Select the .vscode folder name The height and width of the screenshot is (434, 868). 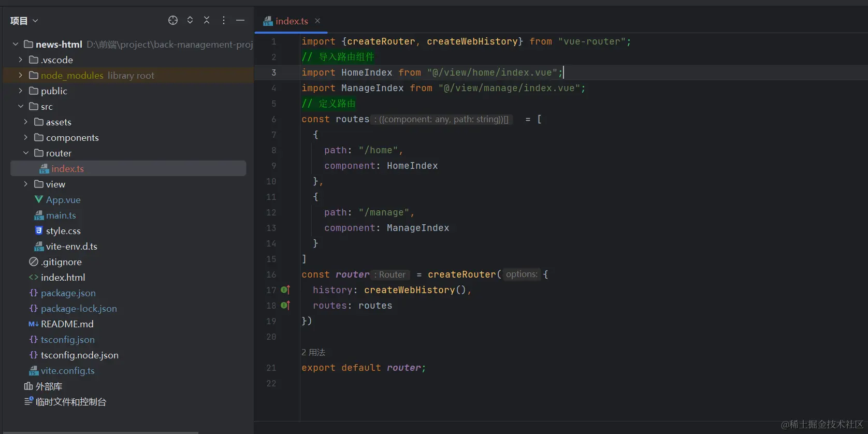point(57,60)
